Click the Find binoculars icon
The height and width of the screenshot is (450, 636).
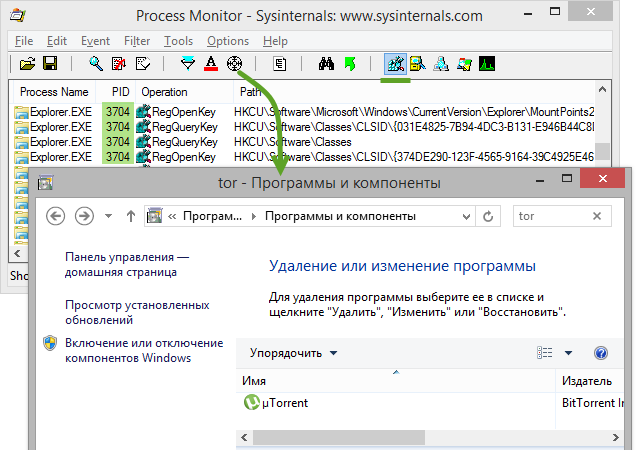pos(327,64)
